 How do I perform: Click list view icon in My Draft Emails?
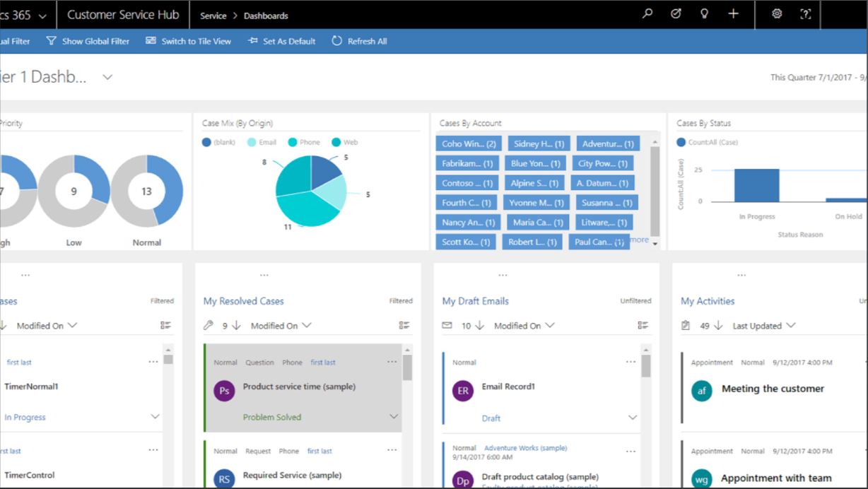(643, 326)
